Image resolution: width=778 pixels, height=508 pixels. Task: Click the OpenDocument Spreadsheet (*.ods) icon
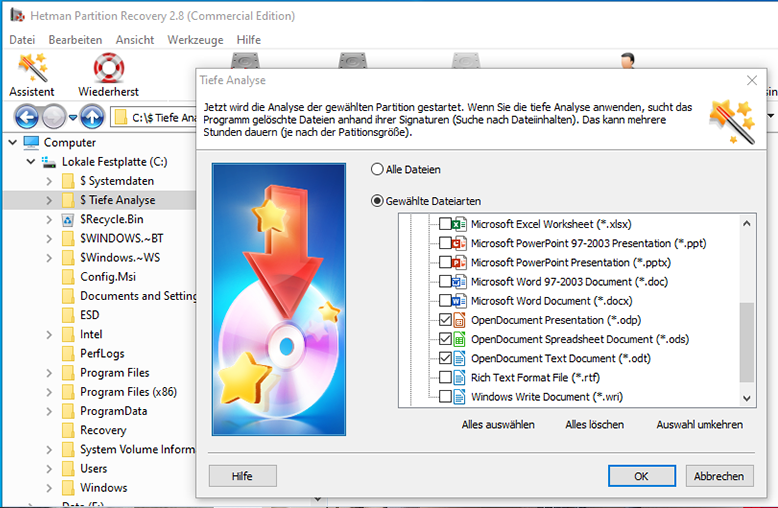459,339
